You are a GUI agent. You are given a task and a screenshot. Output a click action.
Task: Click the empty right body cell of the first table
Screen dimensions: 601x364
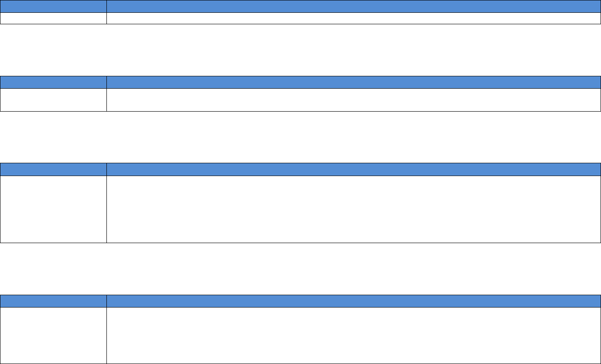click(353, 18)
